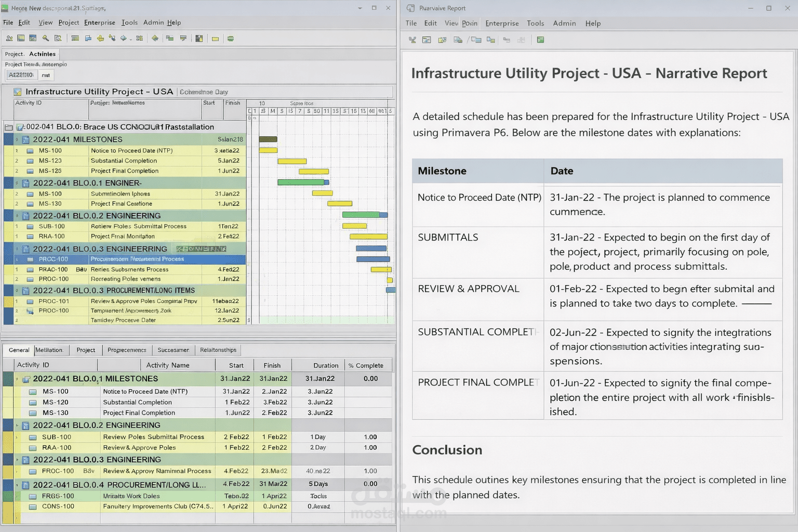Select the CONS-100 row in bottom table
The width and height of the screenshot is (798, 532).
pyautogui.click(x=197, y=507)
